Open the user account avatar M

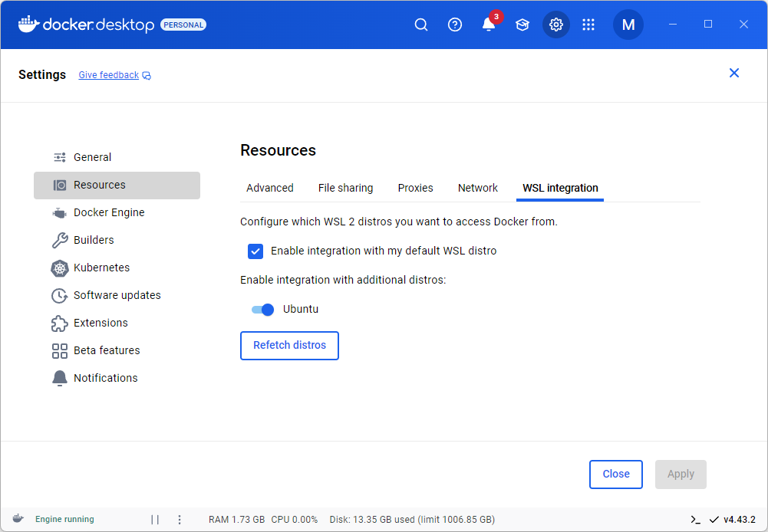coord(628,25)
